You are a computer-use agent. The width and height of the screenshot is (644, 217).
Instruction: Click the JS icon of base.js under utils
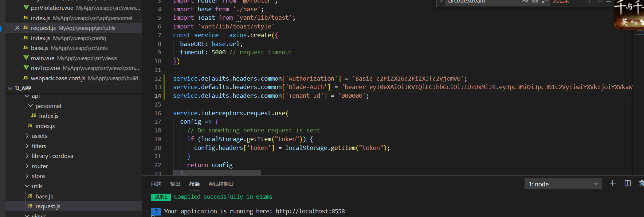click(30, 196)
